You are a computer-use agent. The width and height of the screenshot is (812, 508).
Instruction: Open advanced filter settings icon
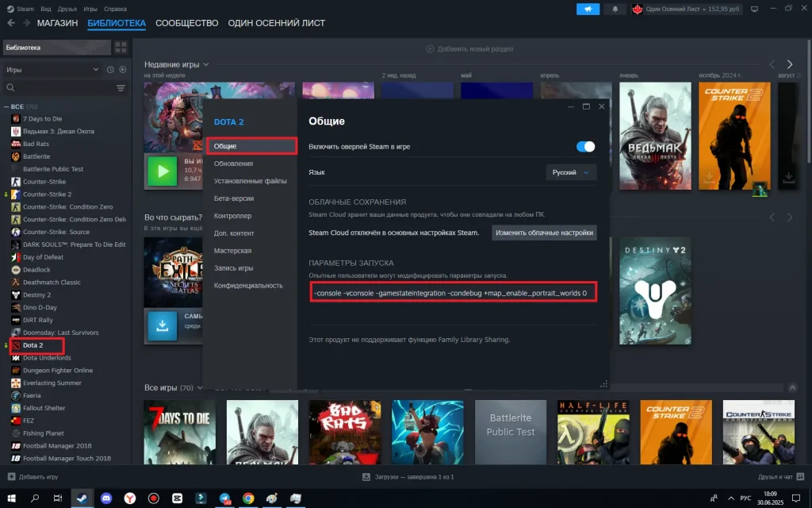[x=121, y=88]
